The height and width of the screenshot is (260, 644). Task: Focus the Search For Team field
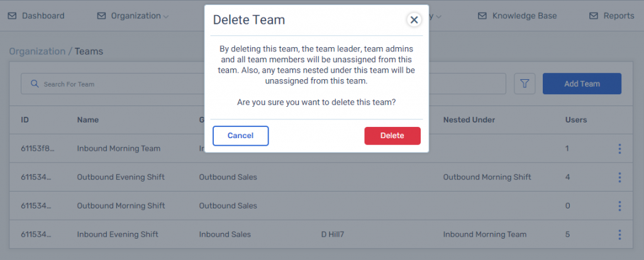(113, 84)
